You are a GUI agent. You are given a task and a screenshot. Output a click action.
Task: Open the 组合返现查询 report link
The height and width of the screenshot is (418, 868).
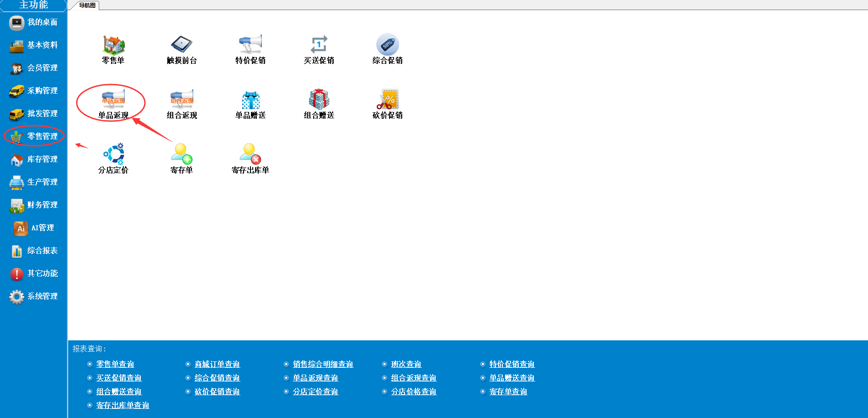414,378
